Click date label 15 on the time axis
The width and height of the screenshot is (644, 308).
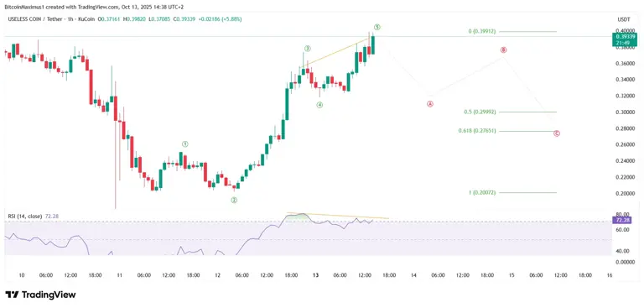(512, 275)
